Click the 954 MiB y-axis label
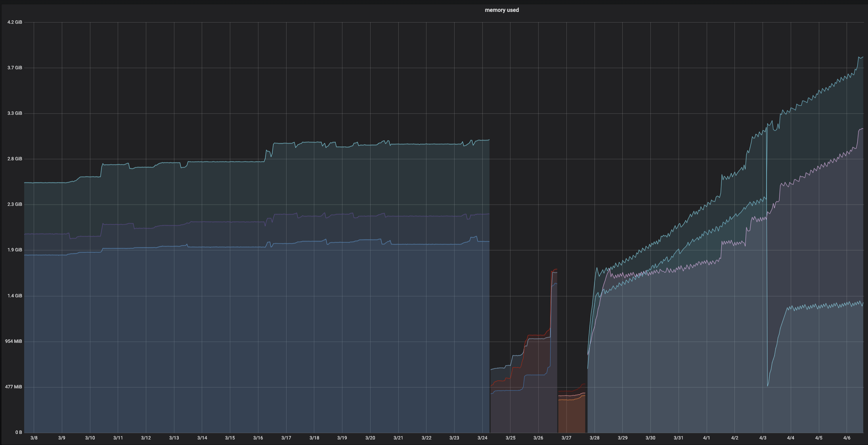Viewport: 868px width, 445px height. point(13,341)
